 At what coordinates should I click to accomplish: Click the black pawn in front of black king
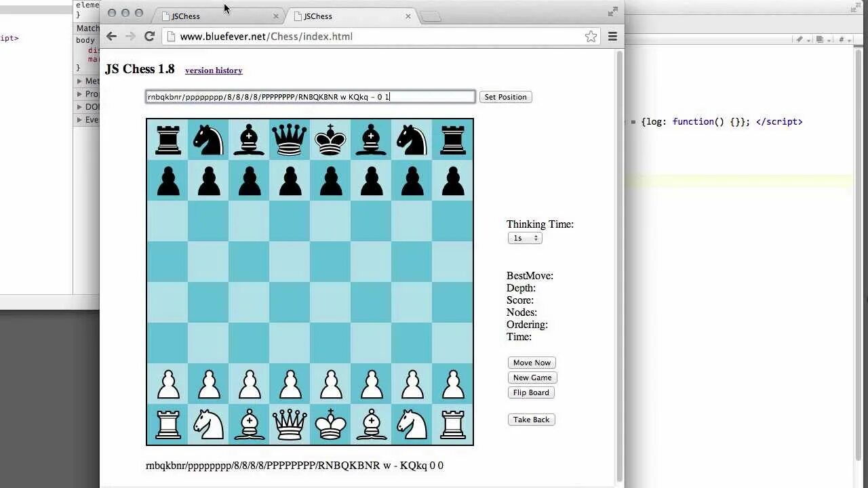tap(330, 181)
